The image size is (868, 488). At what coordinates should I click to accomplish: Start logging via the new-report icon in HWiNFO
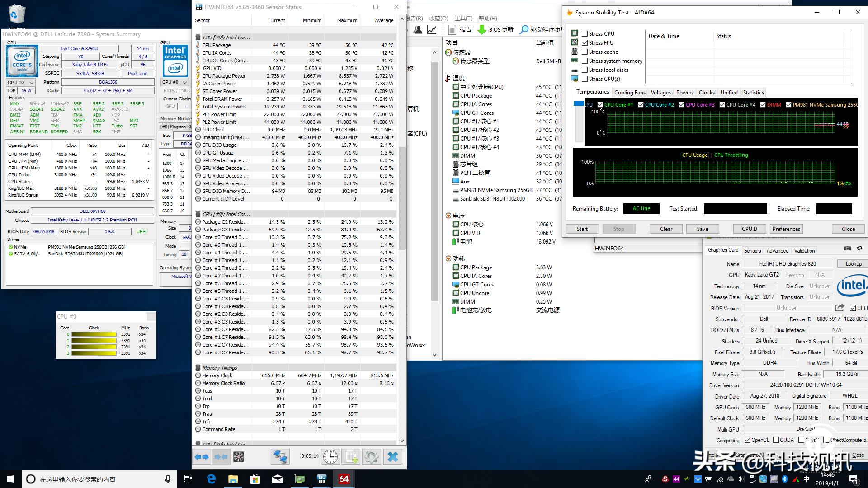pyautogui.click(x=352, y=457)
